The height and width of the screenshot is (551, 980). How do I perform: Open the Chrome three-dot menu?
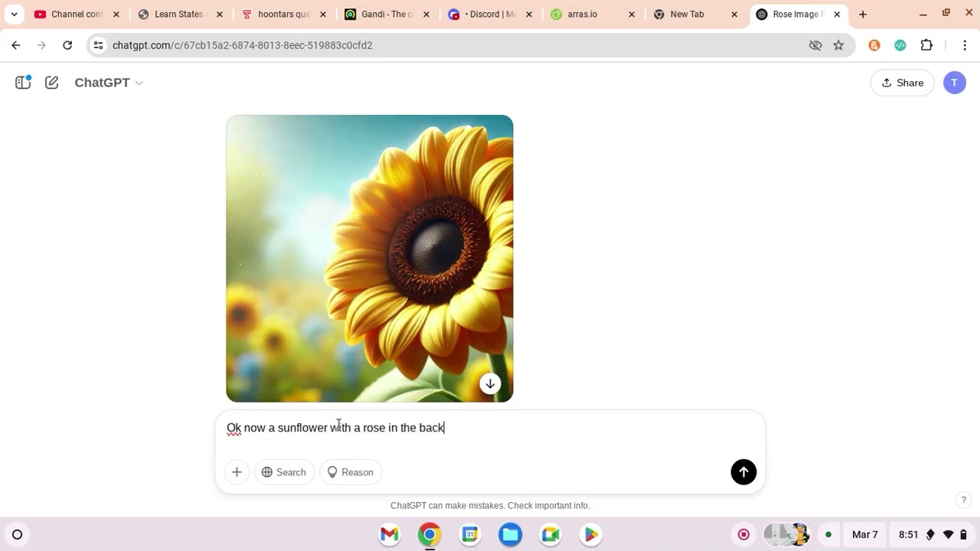click(x=965, y=45)
